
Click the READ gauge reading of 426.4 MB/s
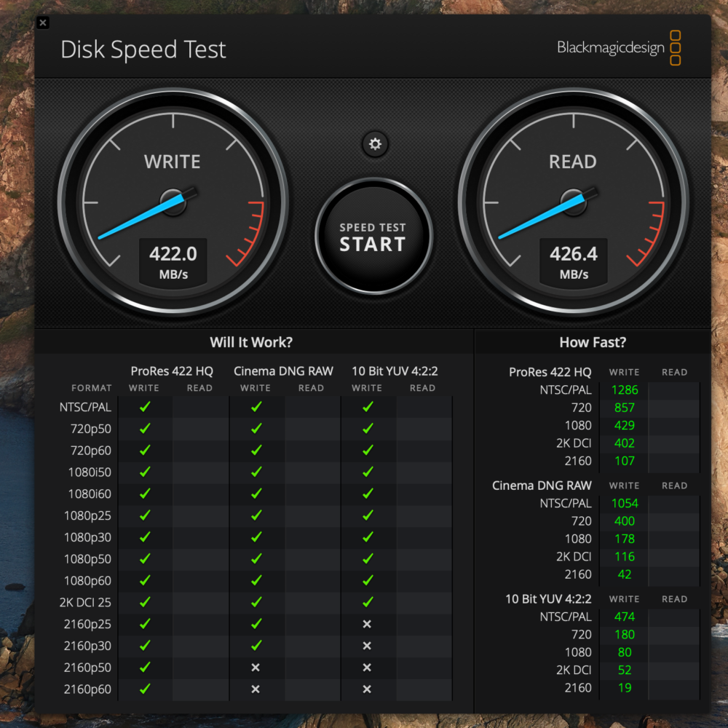[574, 262]
